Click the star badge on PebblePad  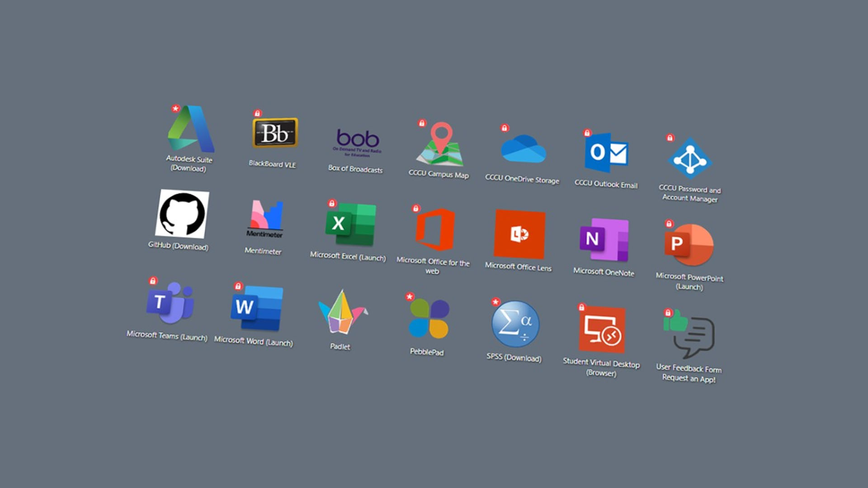point(410,297)
